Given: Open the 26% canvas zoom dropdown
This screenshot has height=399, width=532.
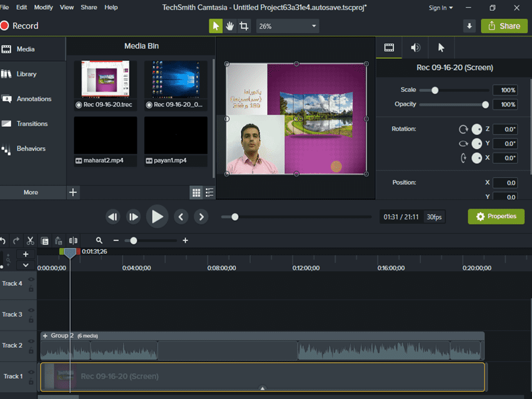Looking at the screenshot, I should [x=287, y=26].
